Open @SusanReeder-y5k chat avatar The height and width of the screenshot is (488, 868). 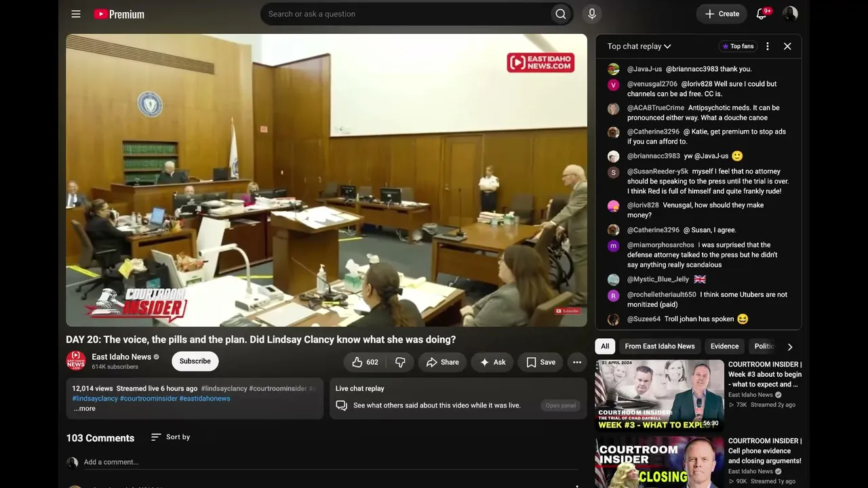[613, 172]
